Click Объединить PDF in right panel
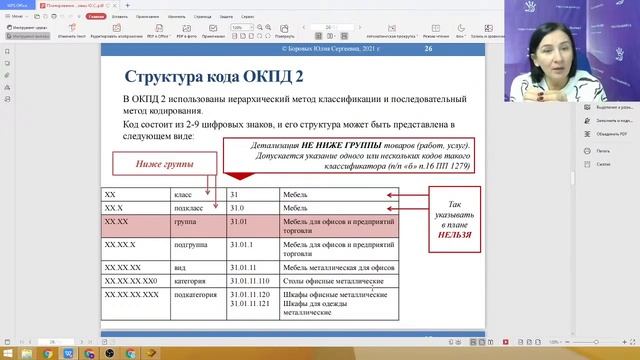640x360 pixels. (606, 134)
